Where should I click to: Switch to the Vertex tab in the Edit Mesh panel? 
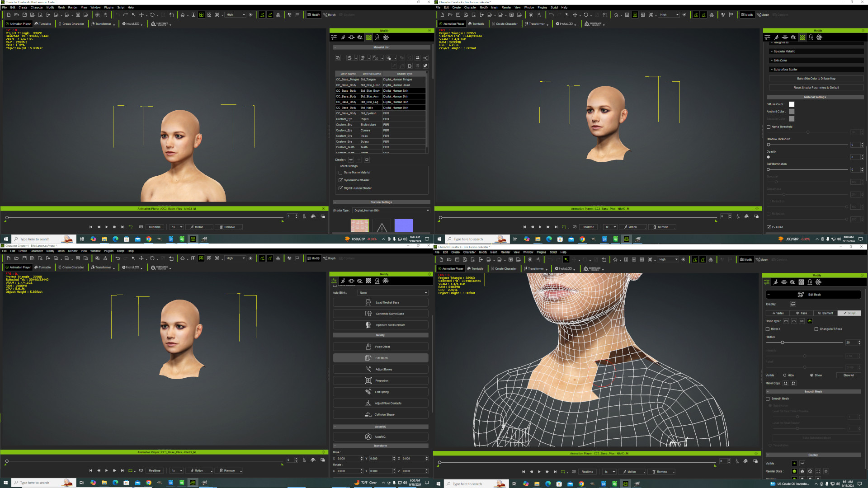click(x=778, y=313)
